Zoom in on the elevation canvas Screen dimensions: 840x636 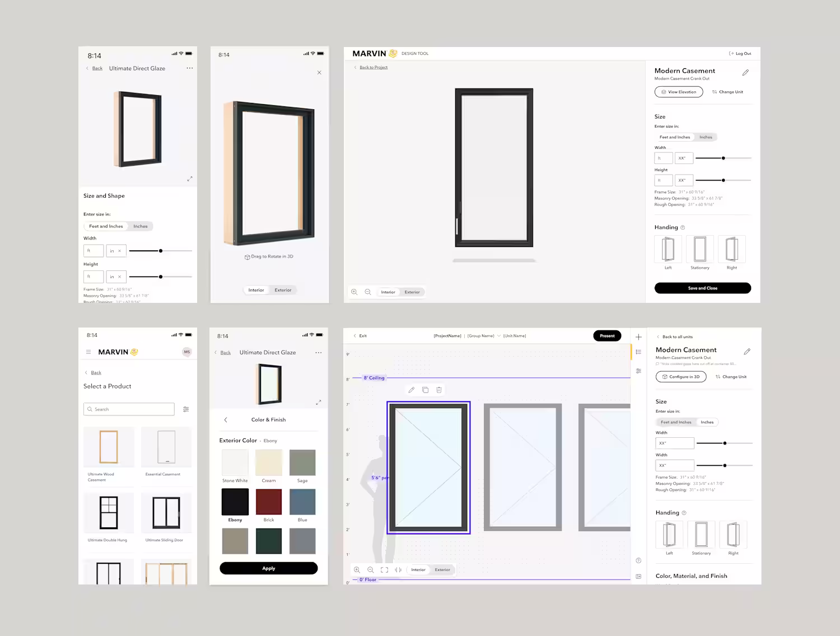click(357, 570)
